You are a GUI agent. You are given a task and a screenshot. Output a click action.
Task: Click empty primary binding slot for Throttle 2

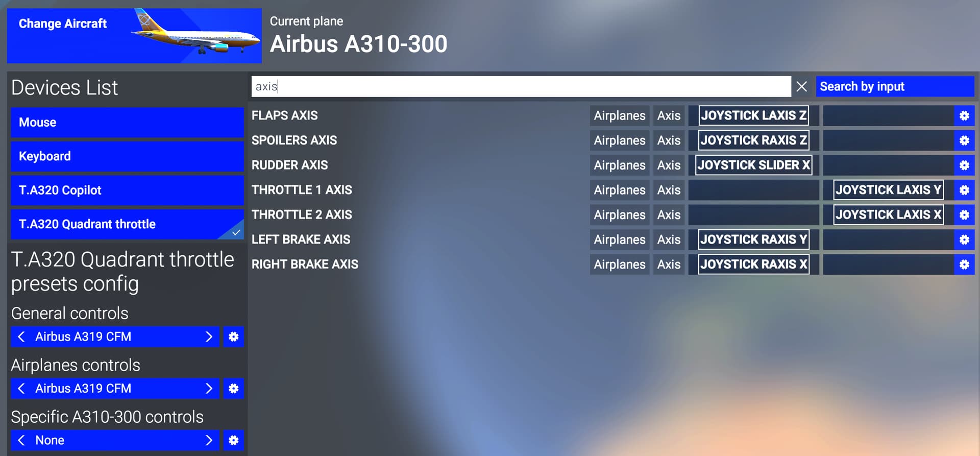(x=753, y=215)
